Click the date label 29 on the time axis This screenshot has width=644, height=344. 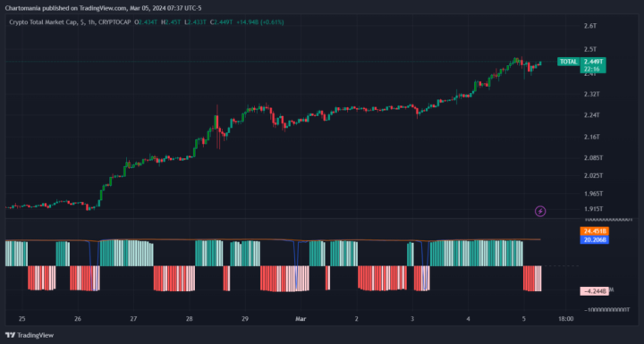[x=245, y=319]
